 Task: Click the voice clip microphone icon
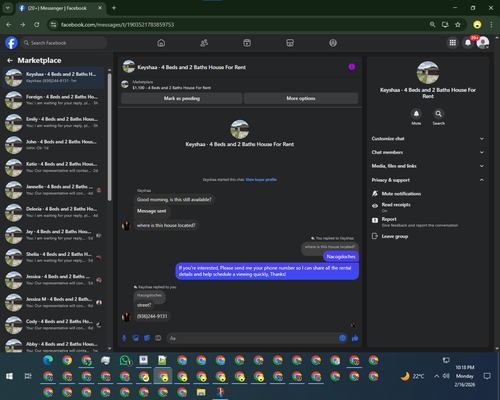[124, 338]
